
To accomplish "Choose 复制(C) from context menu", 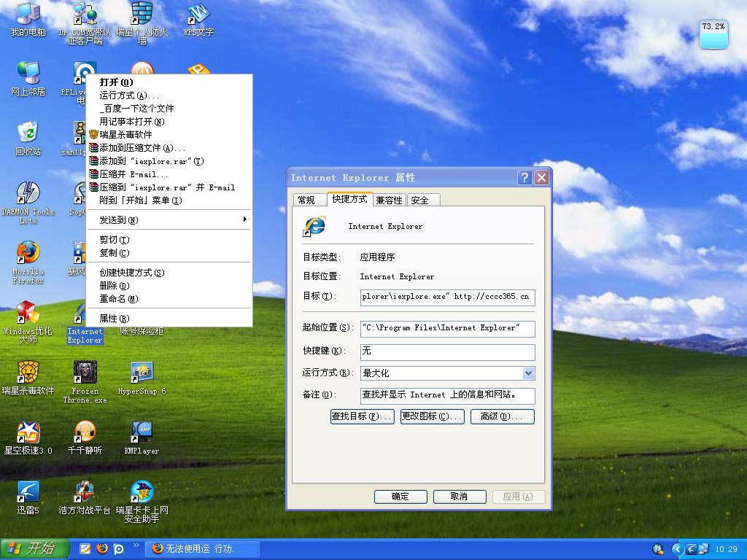I will (x=169, y=253).
